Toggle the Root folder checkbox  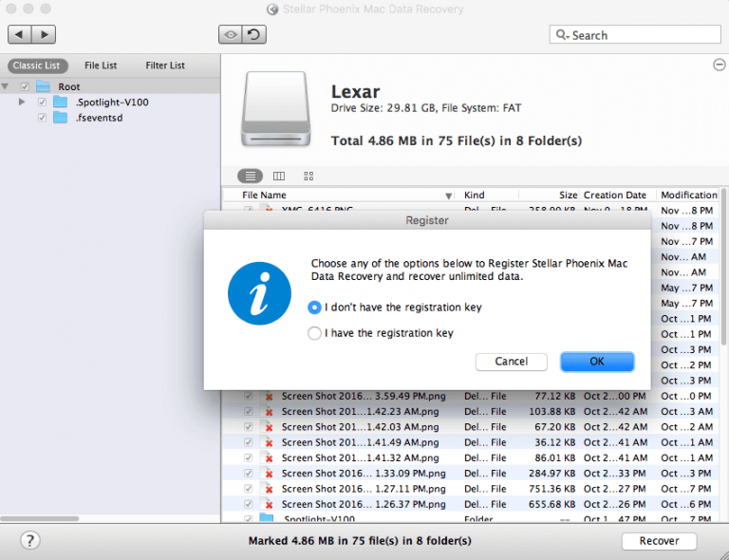(25, 86)
